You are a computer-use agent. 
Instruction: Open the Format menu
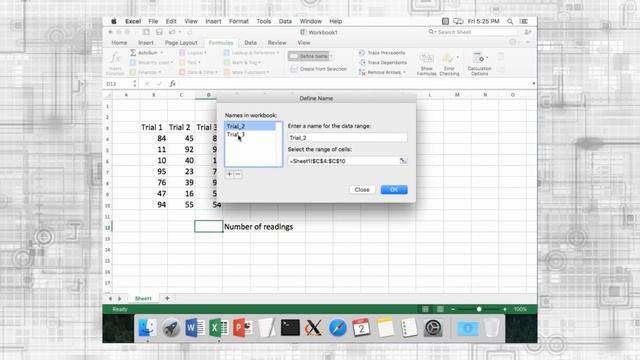pyautogui.click(x=239, y=21)
